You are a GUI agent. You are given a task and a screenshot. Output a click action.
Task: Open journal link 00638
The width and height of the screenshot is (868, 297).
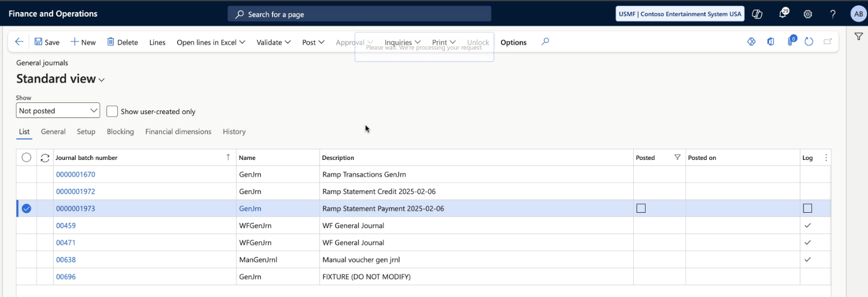click(x=66, y=260)
